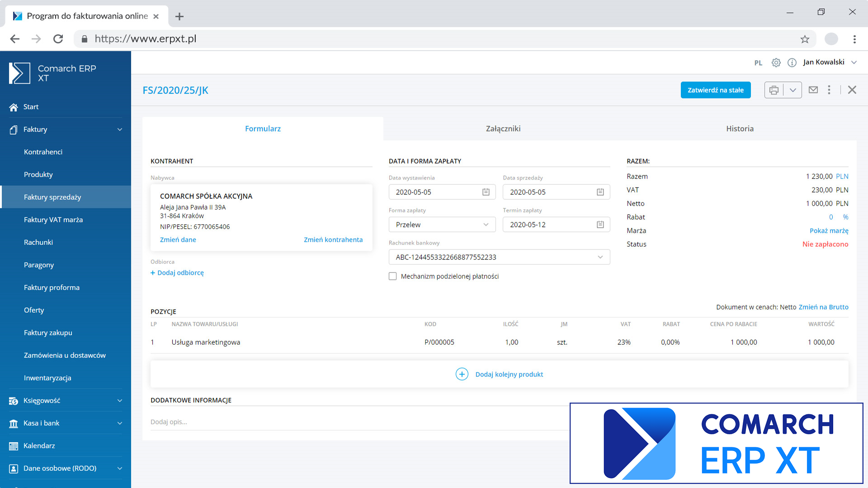Click Dodaj odbiorcę link

[x=177, y=272]
